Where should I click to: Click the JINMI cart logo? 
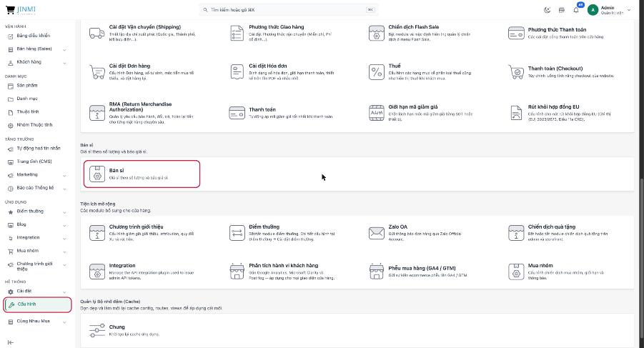tap(21, 10)
